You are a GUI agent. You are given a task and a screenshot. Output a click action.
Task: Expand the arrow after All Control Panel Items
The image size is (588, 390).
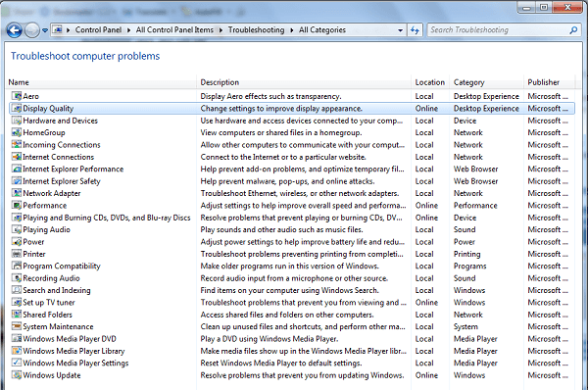[x=220, y=30]
